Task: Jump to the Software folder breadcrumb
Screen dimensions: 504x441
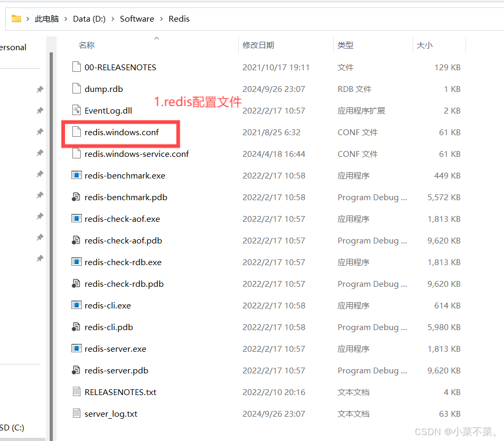Action: tap(137, 19)
